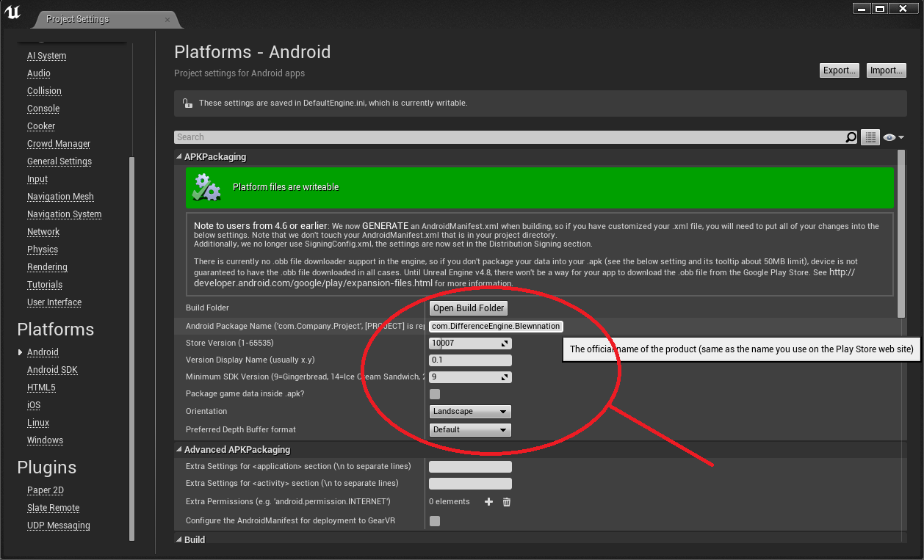Click the Import... button
924x560 pixels.
click(887, 70)
